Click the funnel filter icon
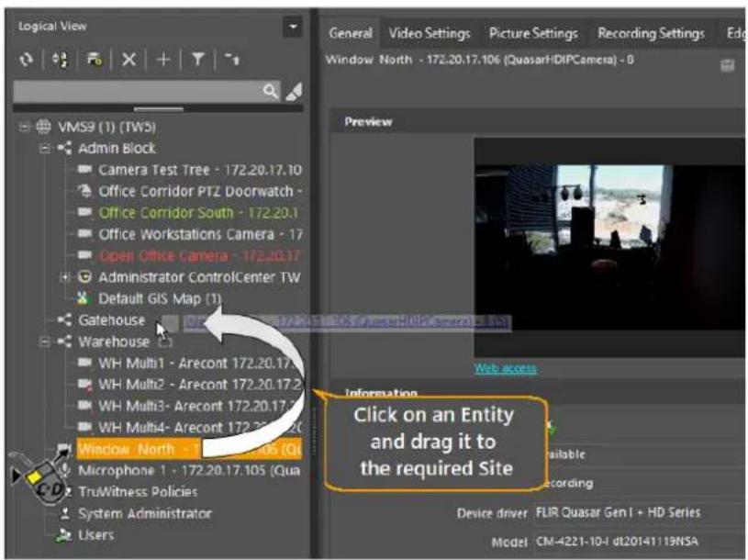Screen dimensions: 748x560 tap(198, 60)
